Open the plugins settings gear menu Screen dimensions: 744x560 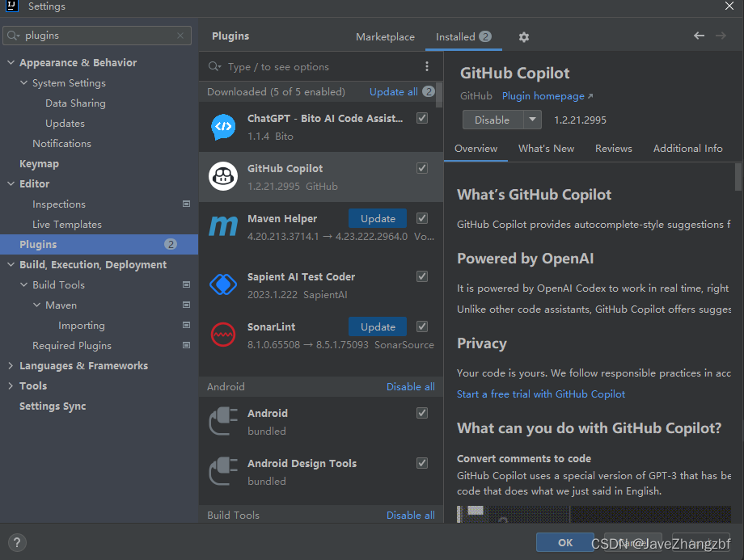(523, 36)
